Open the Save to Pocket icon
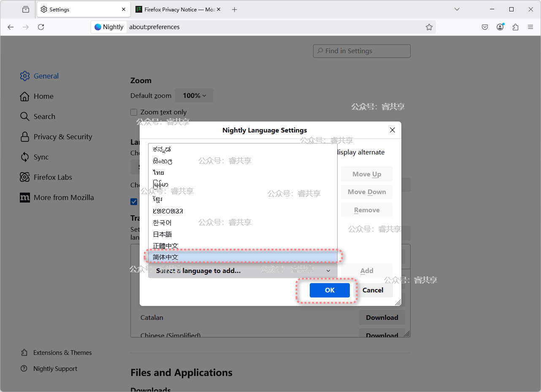541x392 pixels. pyautogui.click(x=485, y=27)
